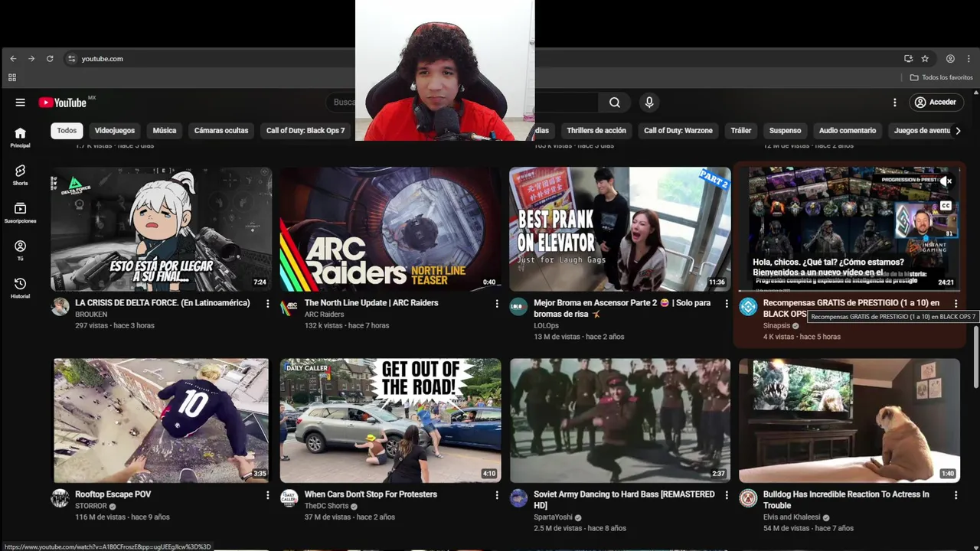The height and width of the screenshot is (551, 980).
Task: Select the Audio comentario chip
Action: click(x=848, y=131)
